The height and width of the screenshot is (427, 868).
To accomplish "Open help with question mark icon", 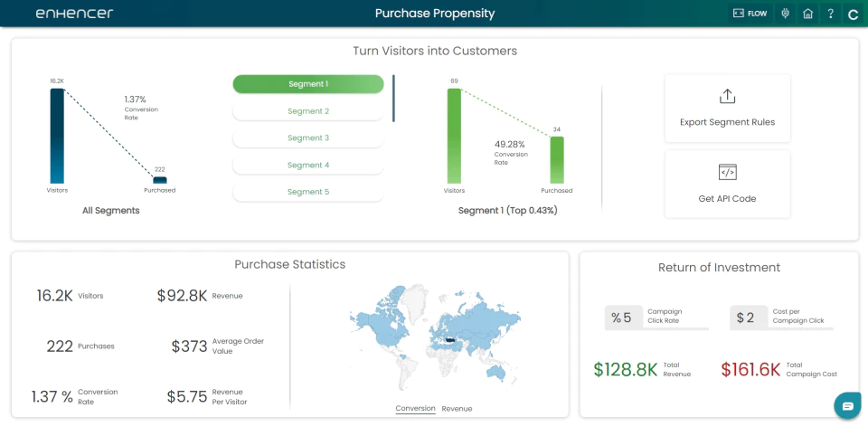I will (x=830, y=14).
